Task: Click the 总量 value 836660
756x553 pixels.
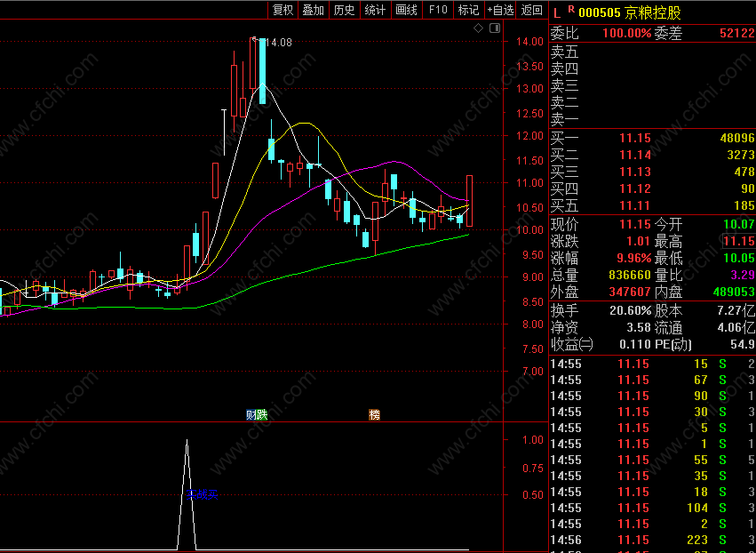Action: [630, 275]
